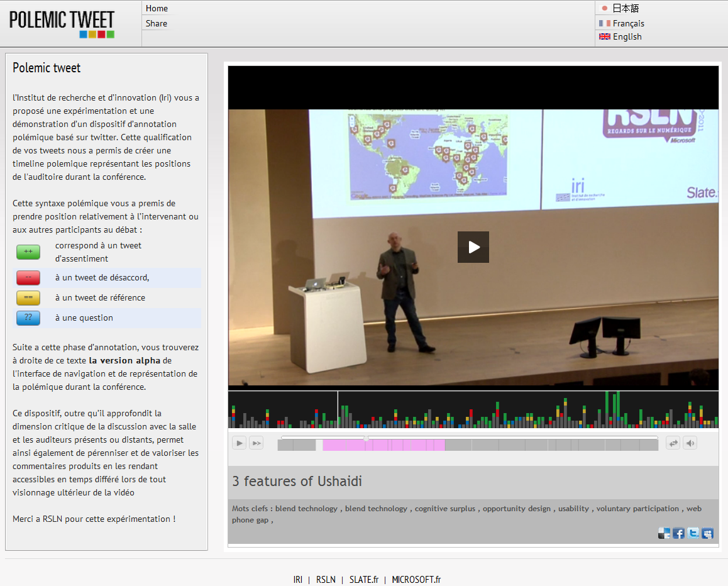Click the legend text "à une question"
This screenshot has width=728, height=586.
84,318
